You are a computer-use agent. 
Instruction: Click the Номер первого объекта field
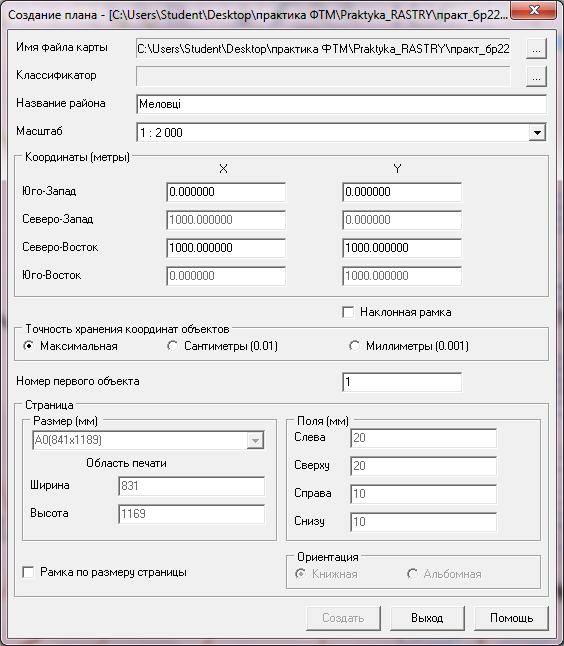point(402,382)
